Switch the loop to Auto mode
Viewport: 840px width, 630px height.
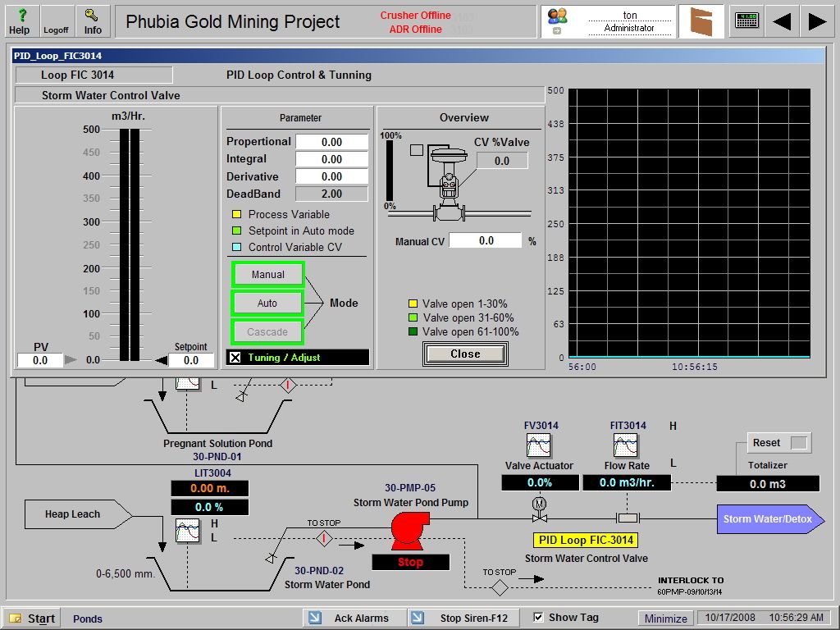[x=267, y=303]
